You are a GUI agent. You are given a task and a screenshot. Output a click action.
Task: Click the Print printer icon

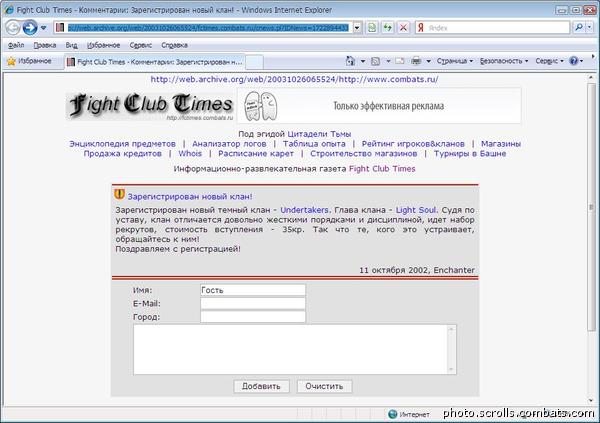(x=416, y=61)
